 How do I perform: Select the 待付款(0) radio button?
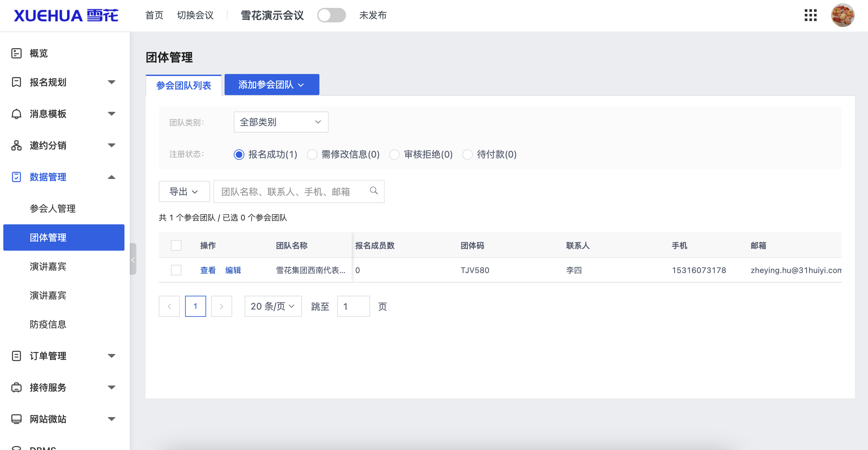click(467, 155)
